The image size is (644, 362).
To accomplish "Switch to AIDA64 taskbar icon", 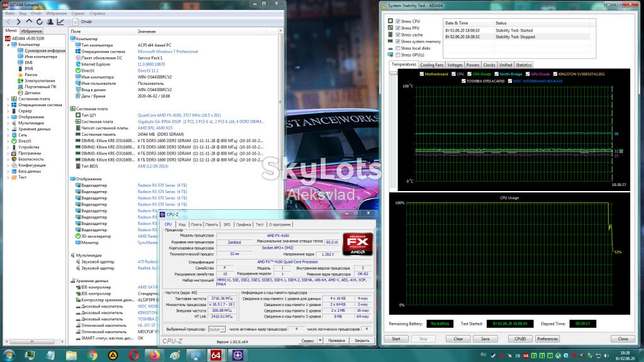I will [x=216, y=356].
